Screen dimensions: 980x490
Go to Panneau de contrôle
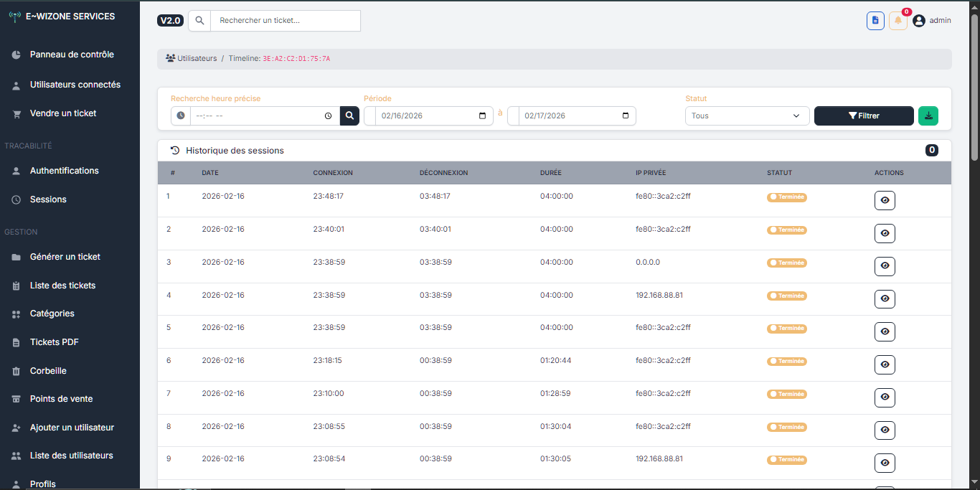71,55
